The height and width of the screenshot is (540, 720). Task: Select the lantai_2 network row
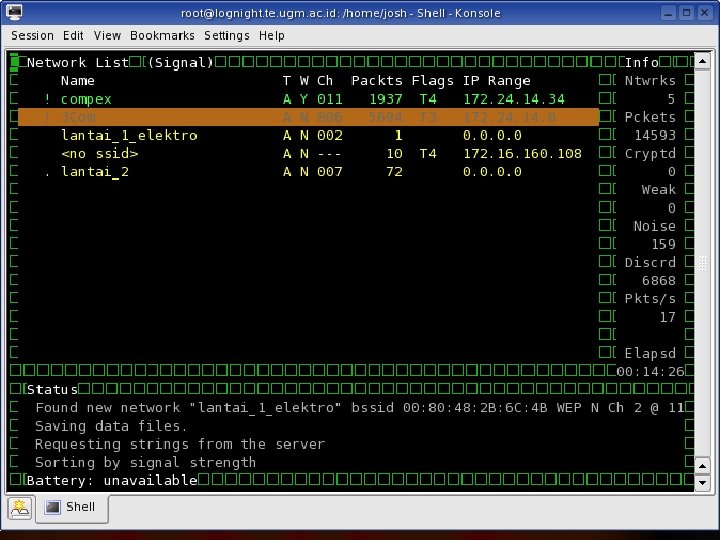point(308,172)
